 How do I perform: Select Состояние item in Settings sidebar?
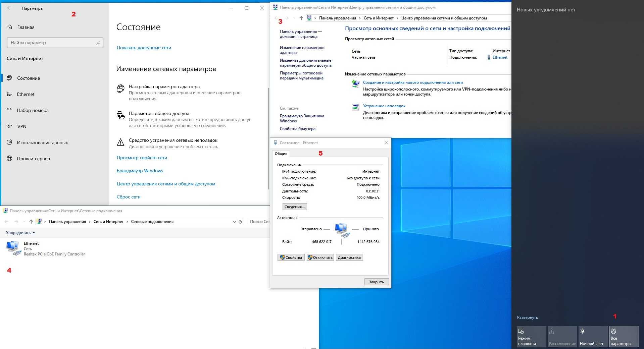coord(28,78)
